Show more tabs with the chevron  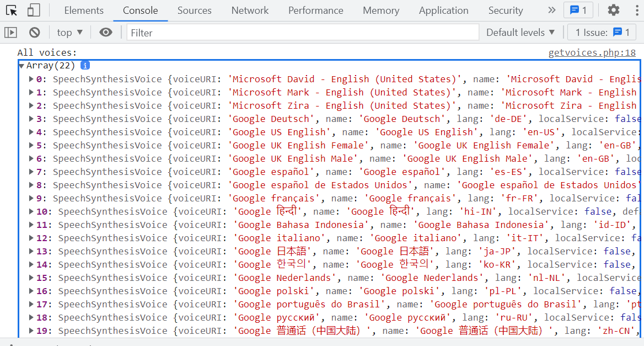click(551, 10)
